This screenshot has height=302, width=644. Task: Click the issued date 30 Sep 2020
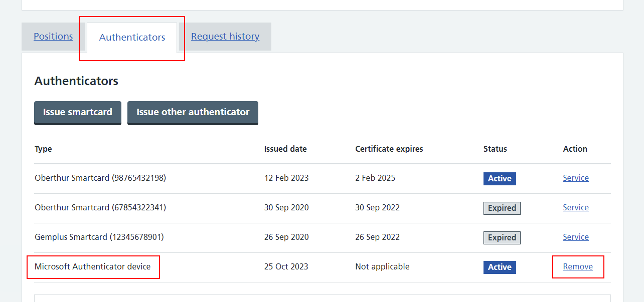286,208
